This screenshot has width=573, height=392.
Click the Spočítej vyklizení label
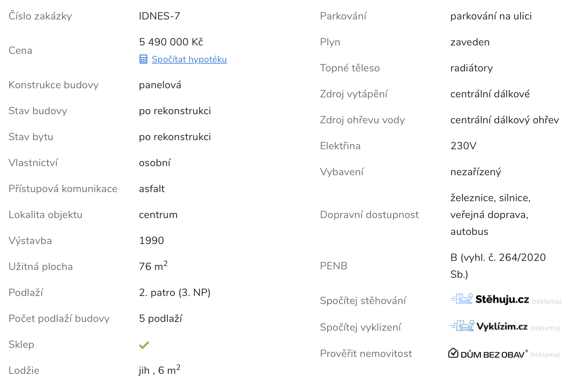tap(360, 327)
